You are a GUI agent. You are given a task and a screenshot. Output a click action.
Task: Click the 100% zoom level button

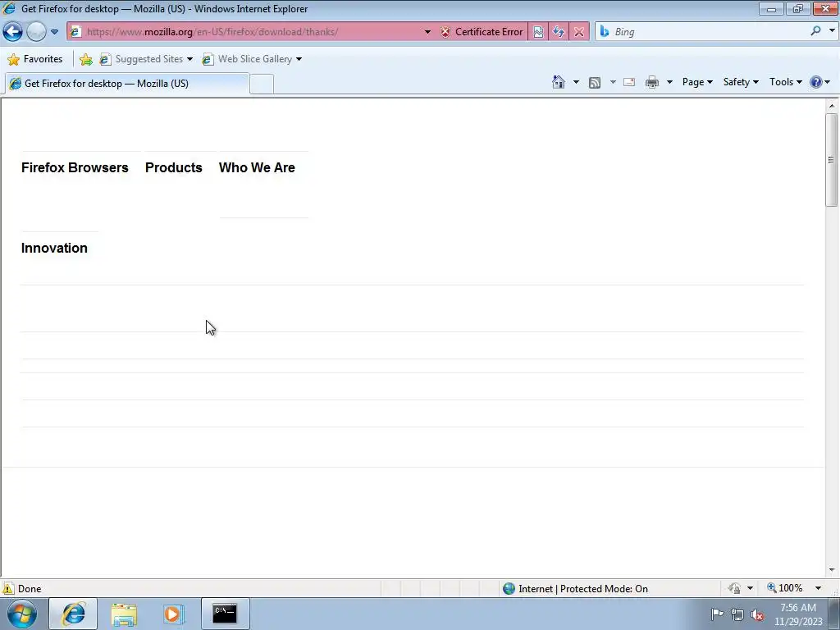point(786,588)
